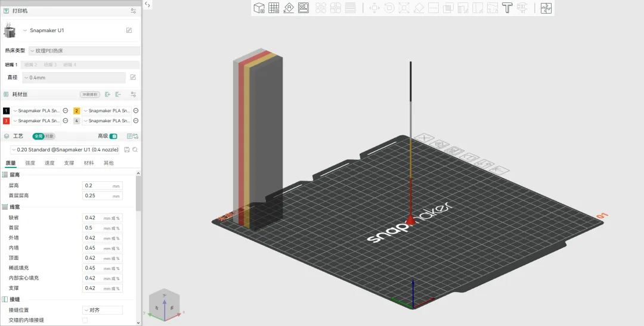This screenshot has height=326, width=644.
Task: Auto-orient the model with toolbar icon
Action: point(289,8)
